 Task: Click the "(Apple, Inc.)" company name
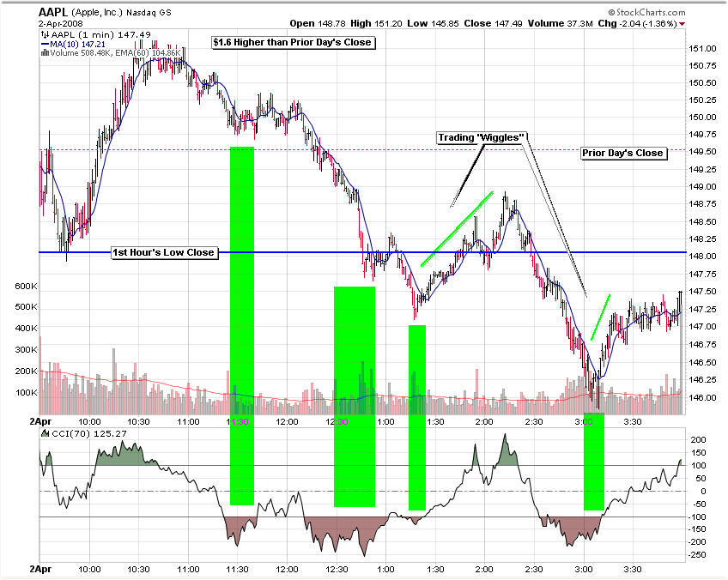[x=96, y=13]
